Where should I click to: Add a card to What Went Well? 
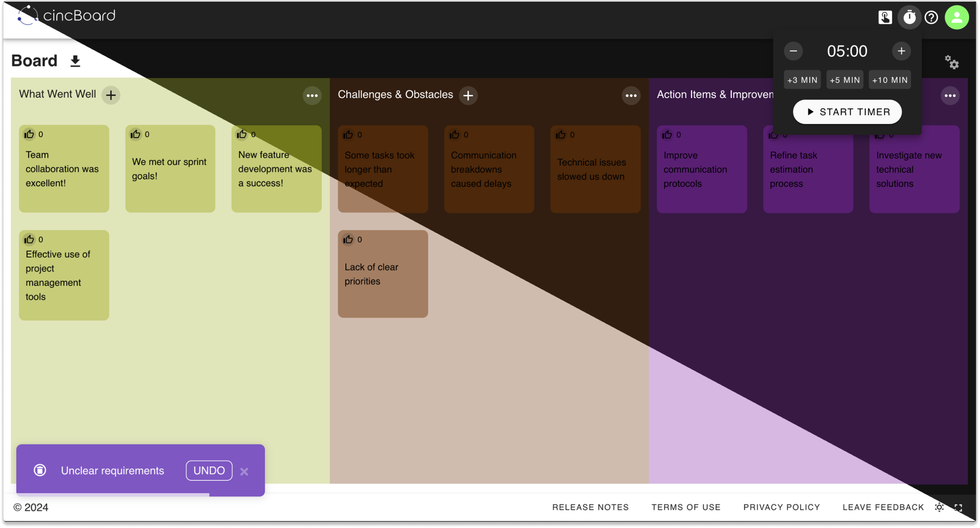click(111, 95)
